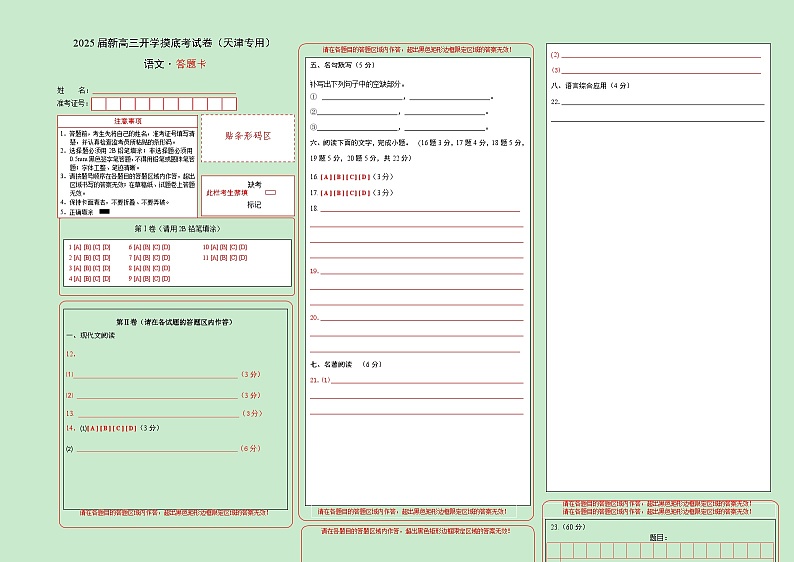Click the 姓名 name line field

pos(165,90)
